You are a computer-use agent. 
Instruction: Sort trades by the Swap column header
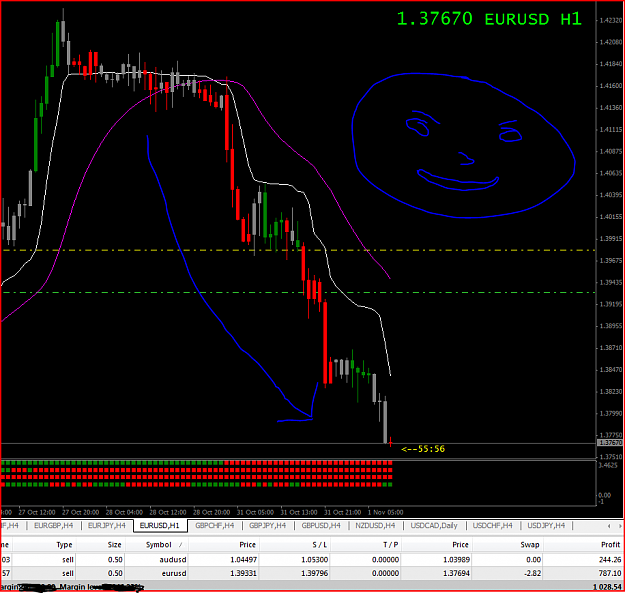point(530,545)
